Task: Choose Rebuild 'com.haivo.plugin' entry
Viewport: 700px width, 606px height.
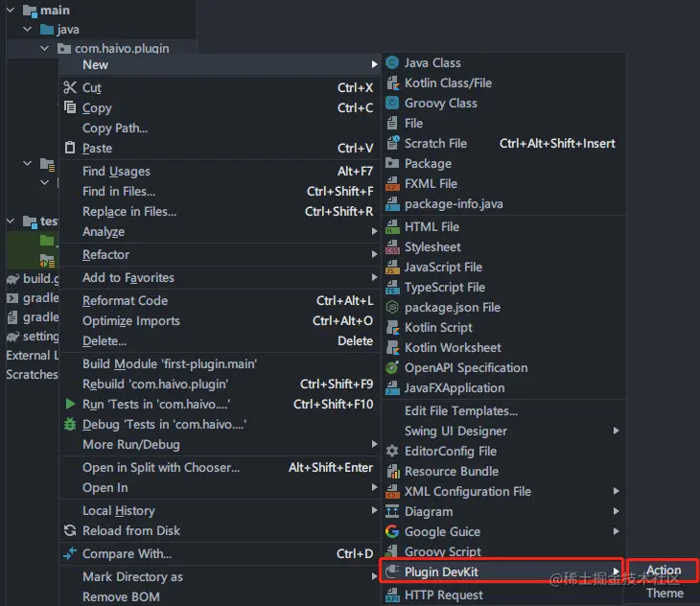Action: pyautogui.click(x=220, y=384)
